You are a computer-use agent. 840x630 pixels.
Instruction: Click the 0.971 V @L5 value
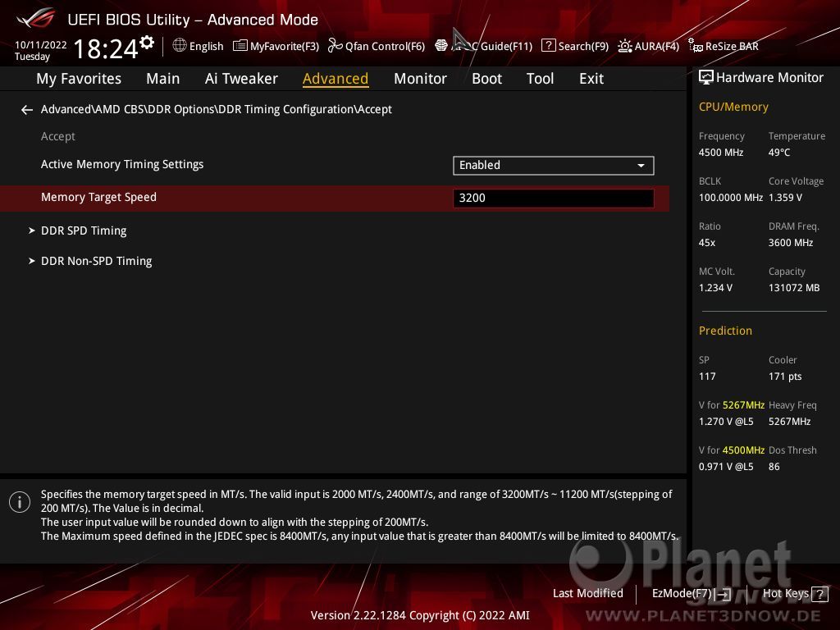point(726,467)
